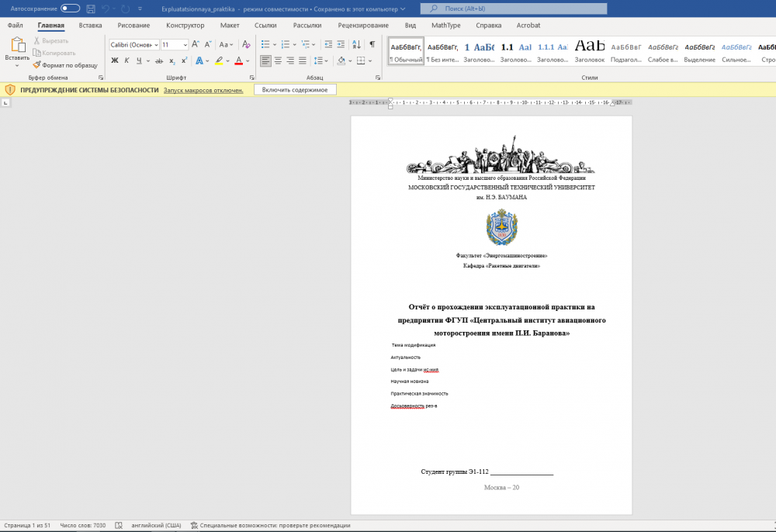Click Число слов: 7030 in status bar

pyautogui.click(x=83, y=526)
